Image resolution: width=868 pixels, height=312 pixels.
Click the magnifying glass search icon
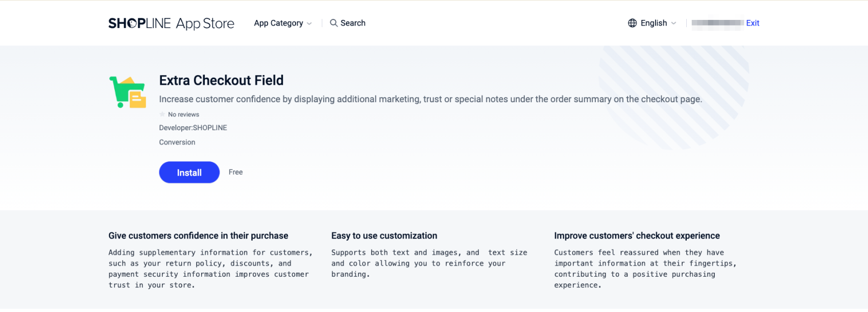coord(333,23)
